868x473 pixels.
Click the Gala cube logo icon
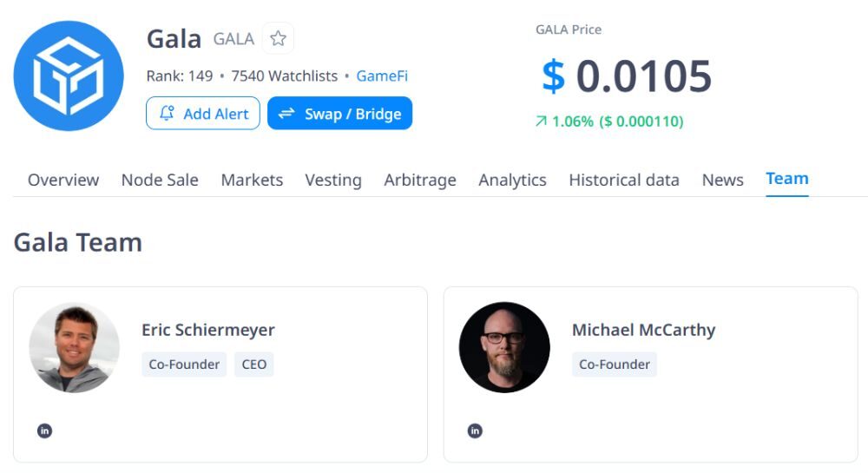(69, 76)
